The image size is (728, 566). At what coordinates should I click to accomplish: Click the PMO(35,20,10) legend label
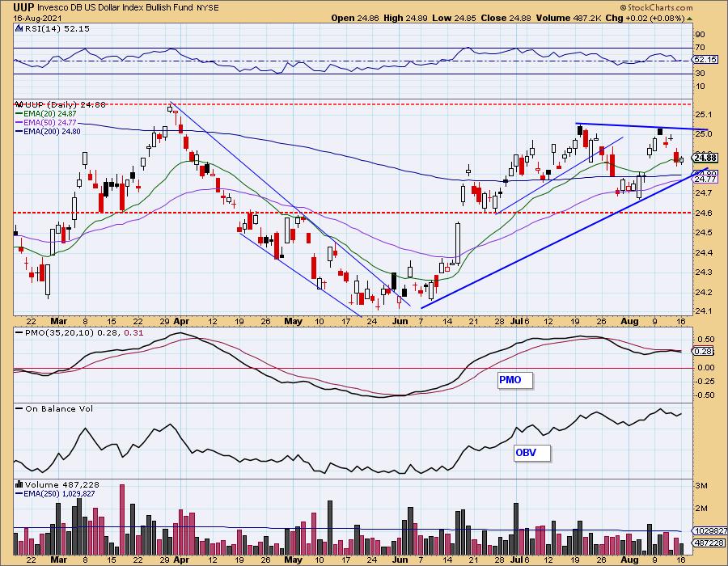click(79, 332)
